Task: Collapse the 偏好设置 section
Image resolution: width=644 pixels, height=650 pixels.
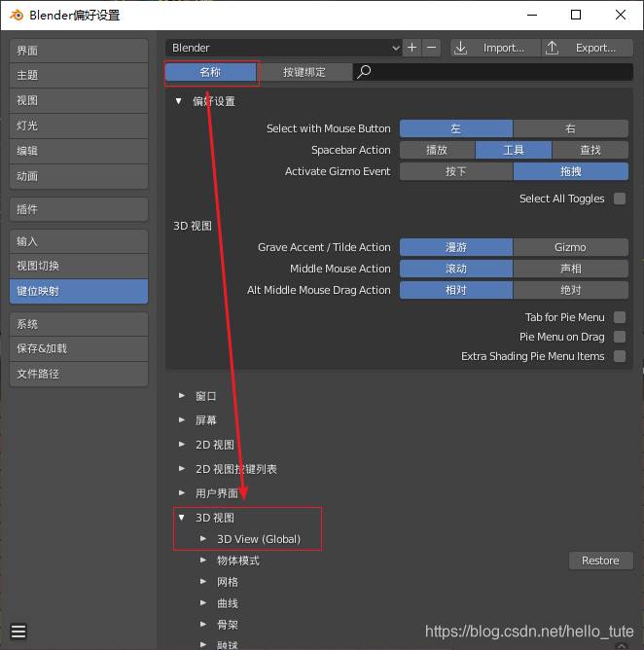Action: click(179, 101)
